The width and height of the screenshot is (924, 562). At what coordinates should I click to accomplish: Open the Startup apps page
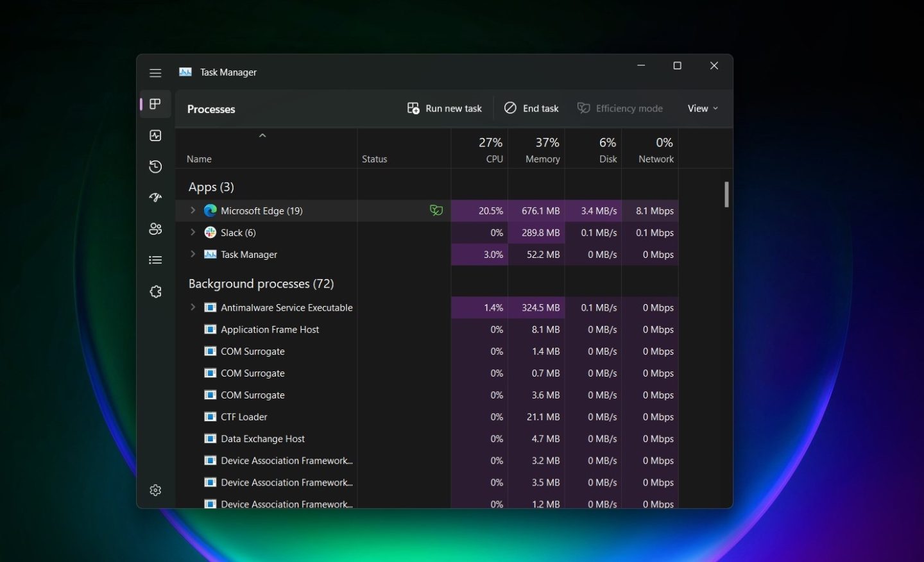click(x=155, y=198)
